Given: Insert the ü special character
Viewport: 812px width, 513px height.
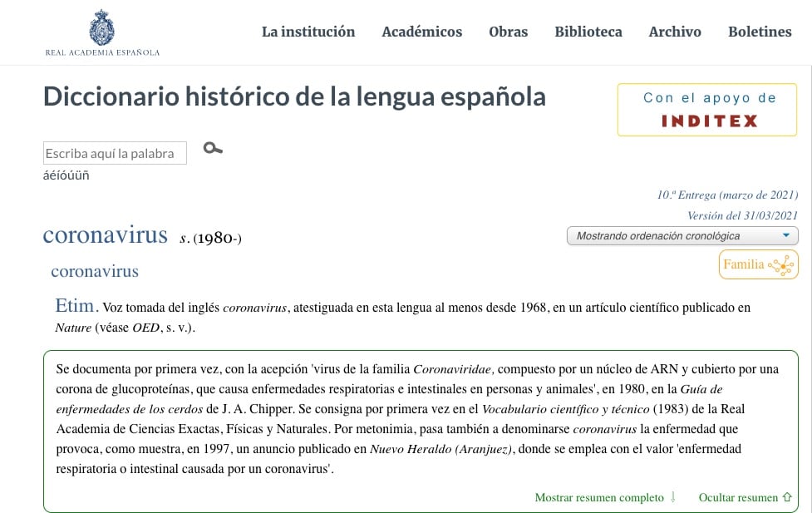Looking at the screenshot, I should [x=77, y=175].
